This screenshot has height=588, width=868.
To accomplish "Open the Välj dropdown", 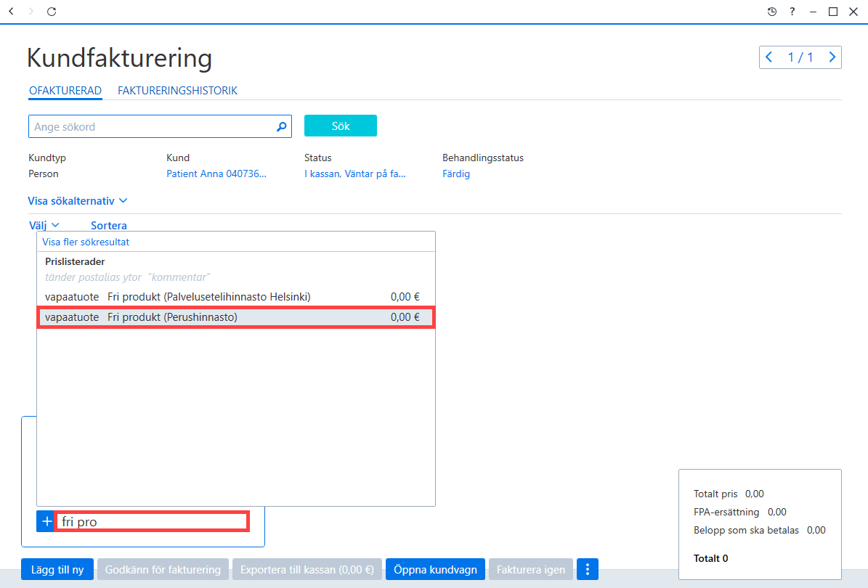I will click(x=44, y=225).
